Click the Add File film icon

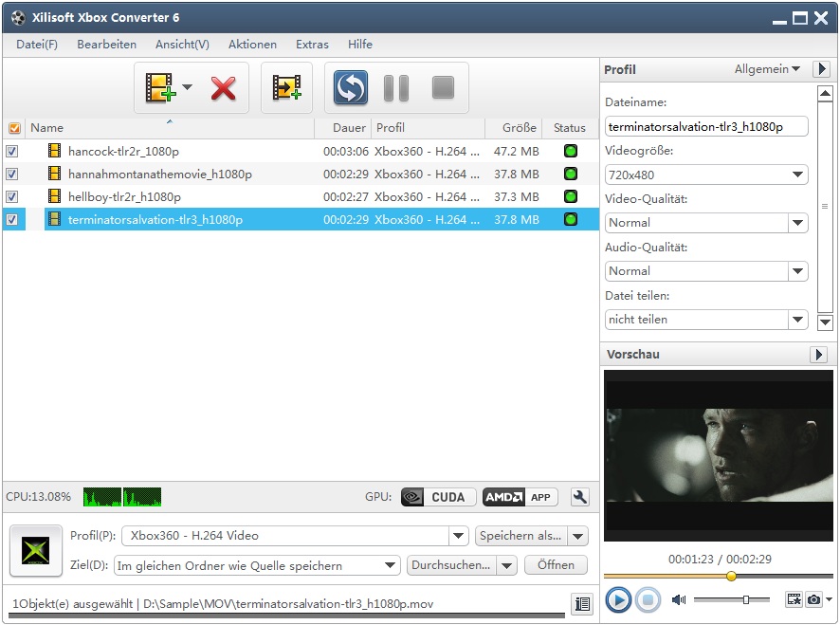point(160,87)
